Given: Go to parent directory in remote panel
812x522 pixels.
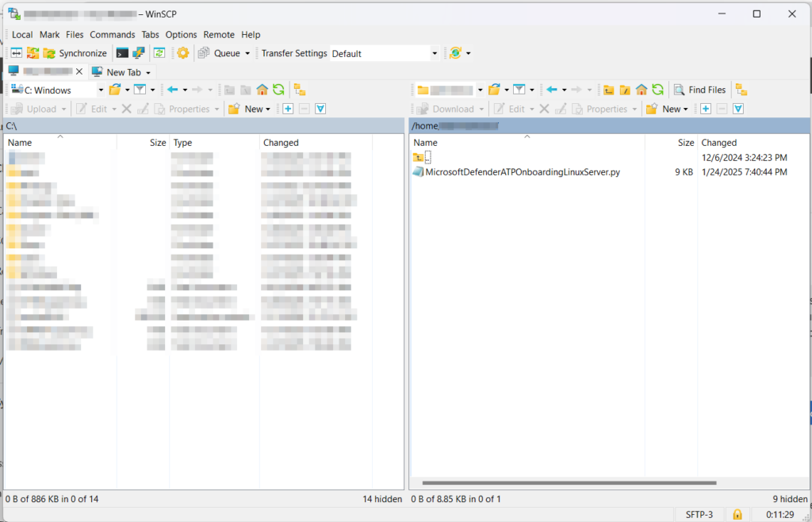Looking at the screenshot, I should coord(609,90).
